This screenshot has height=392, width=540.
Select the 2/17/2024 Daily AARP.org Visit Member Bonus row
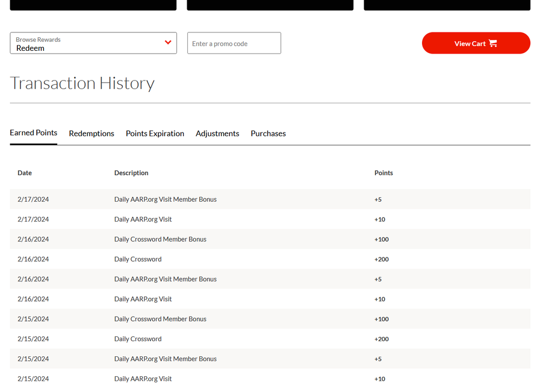point(165,200)
